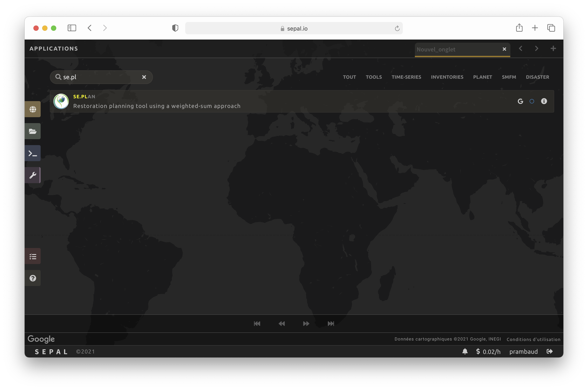Select the TOUT filter tab
The image size is (588, 390).
(x=349, y=77)
